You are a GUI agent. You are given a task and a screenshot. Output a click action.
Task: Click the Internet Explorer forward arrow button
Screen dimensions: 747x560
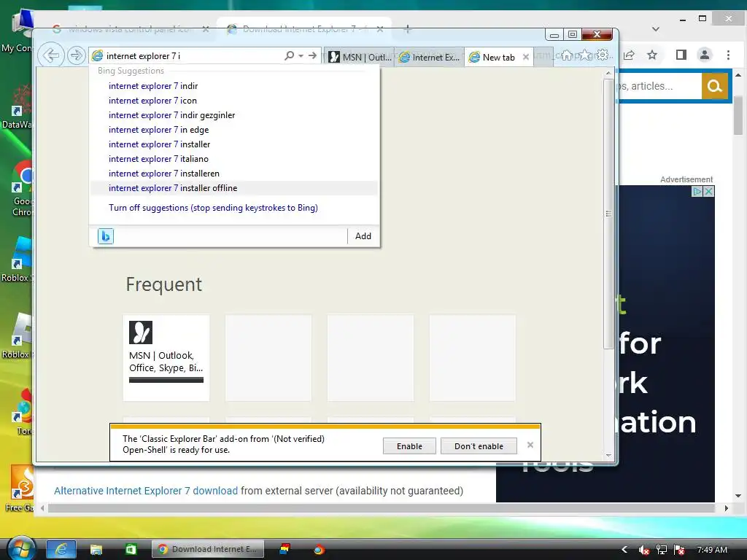click(76, 55)
